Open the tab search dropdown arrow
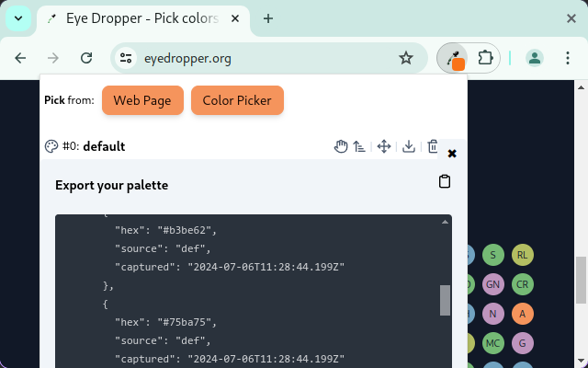588x368 pixels. click(18, 18)
